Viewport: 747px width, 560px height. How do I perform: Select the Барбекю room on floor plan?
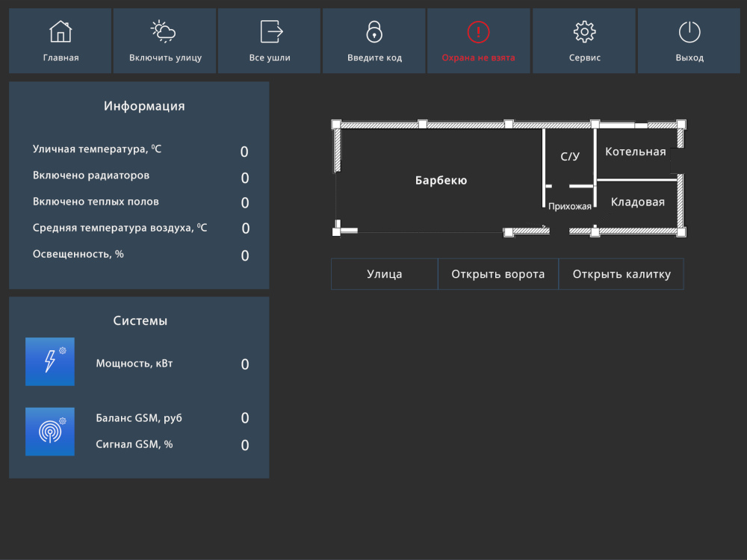coord(441,181)
